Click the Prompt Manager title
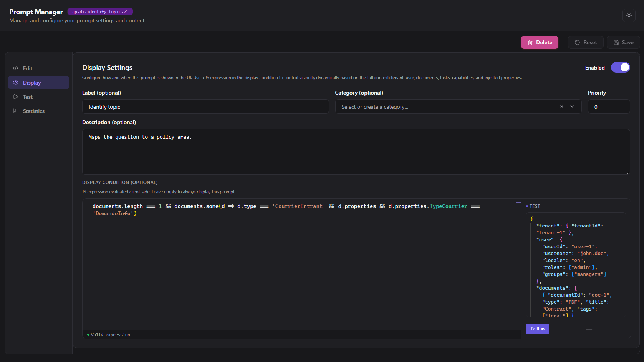The width and height of the screenshot is (644, 362). pyautogui.click(x=36, y=12)
